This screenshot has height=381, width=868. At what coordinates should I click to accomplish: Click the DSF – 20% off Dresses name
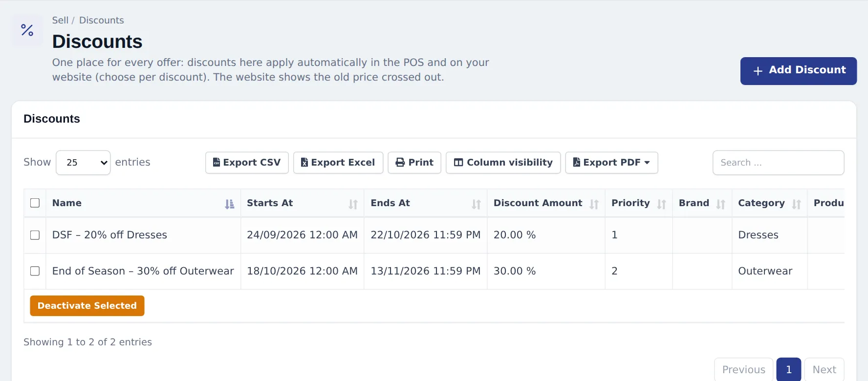tap(109, 235)
